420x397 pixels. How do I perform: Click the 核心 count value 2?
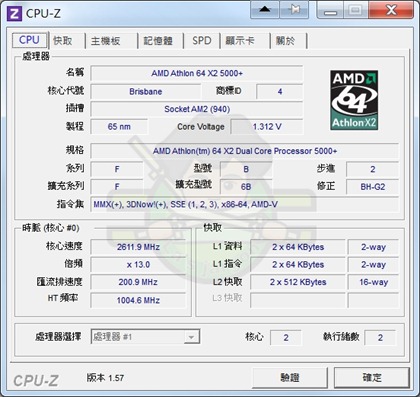[286, 338]
